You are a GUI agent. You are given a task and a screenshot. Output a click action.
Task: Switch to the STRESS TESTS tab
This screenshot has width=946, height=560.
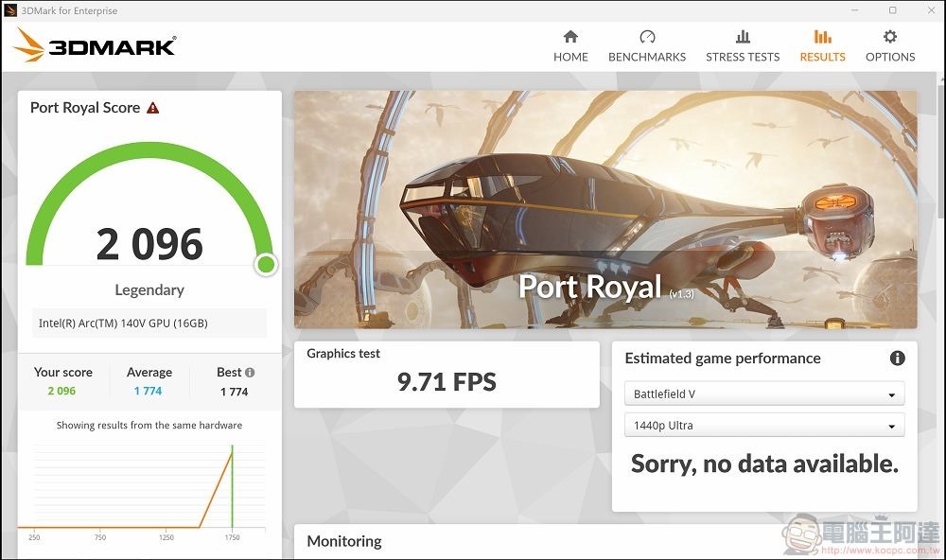(x=743, y=57)
